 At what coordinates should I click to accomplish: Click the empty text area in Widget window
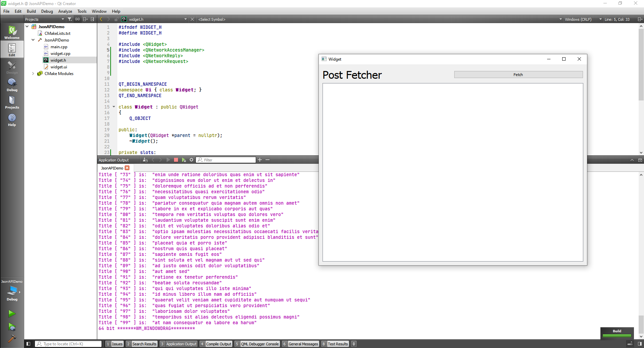[x=453, y=172]
